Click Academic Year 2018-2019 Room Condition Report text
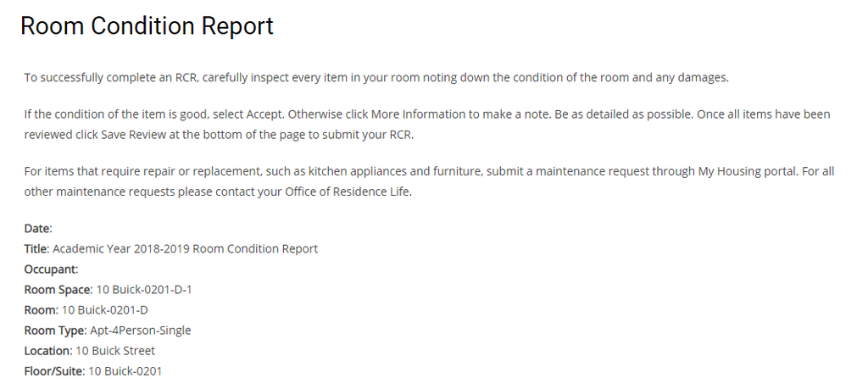 click(185, 249)
